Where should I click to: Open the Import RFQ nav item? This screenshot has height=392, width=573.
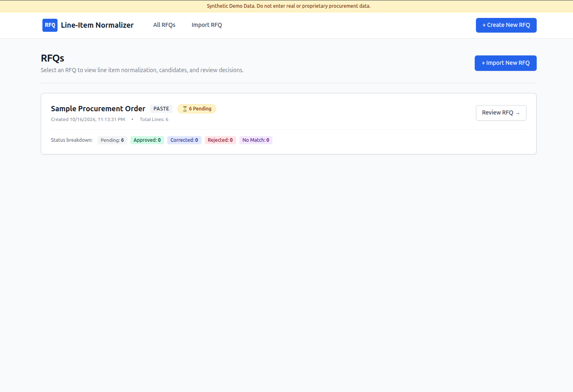pyautogui.click(x=207, y=25)
